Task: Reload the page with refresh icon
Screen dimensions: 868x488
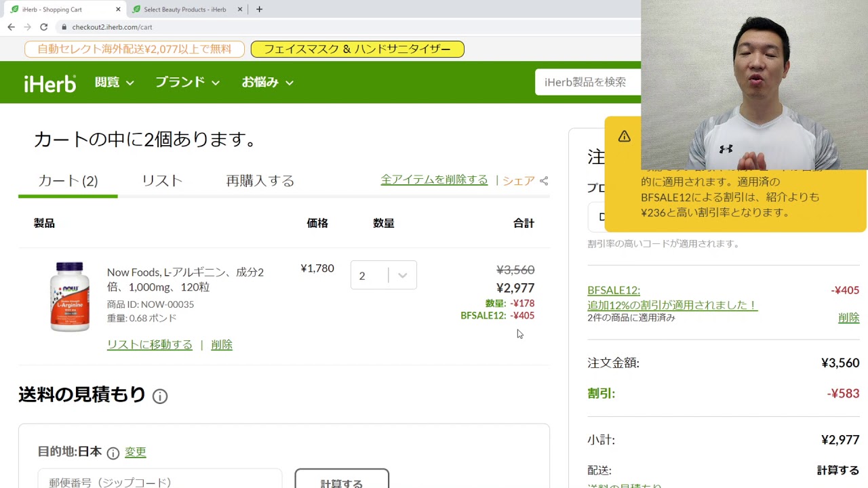Action: coord(44,27)
